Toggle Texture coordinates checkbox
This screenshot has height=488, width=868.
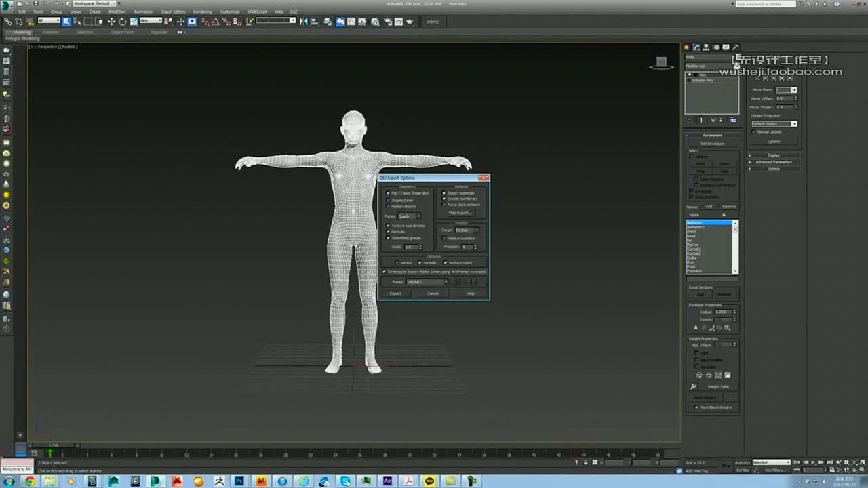[x=389, y=225]
